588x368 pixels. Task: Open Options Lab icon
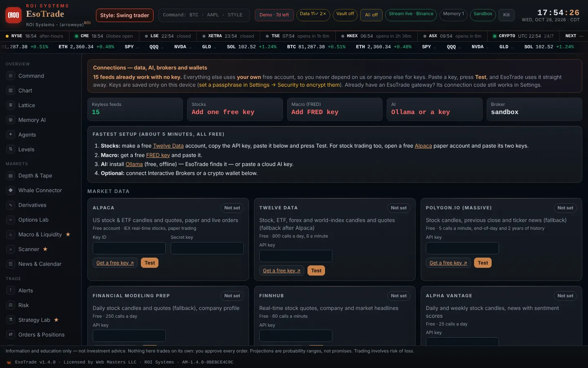[11, 220]
